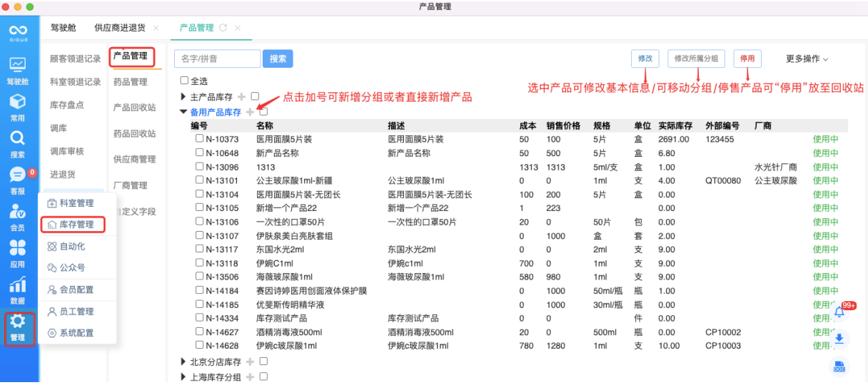Tick the 全选 select-all checkbox
Viewport: 868px width, 385px height.
[184, 81]
